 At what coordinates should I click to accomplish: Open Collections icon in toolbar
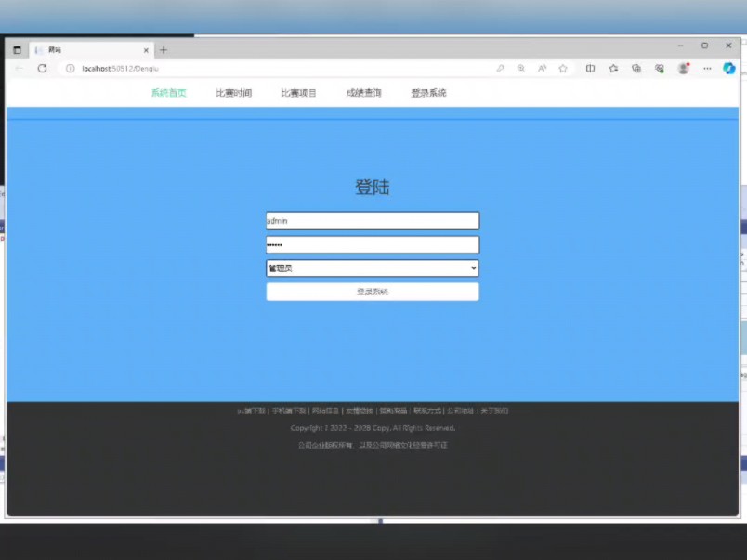tap(636, 69)
